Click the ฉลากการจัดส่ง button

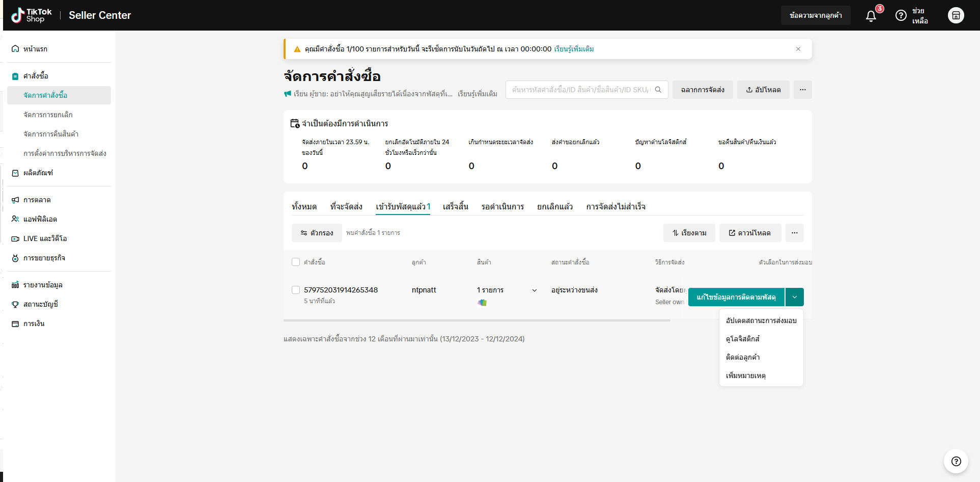tap(703, 90)
